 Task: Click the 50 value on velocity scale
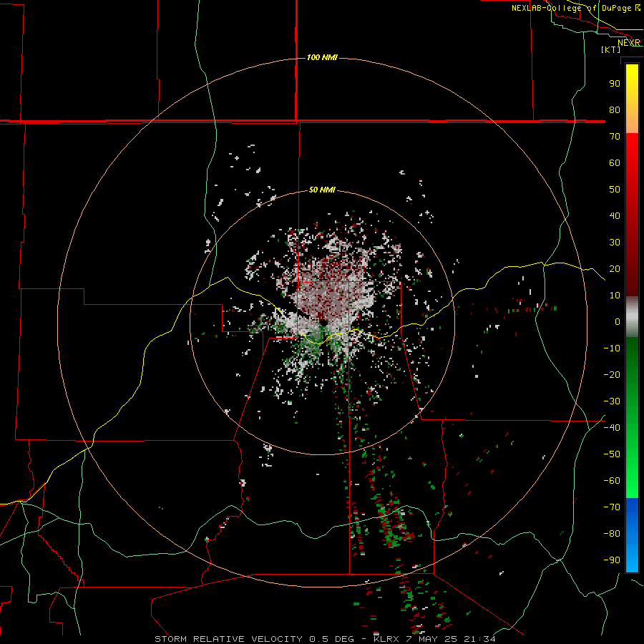point(615,190)
